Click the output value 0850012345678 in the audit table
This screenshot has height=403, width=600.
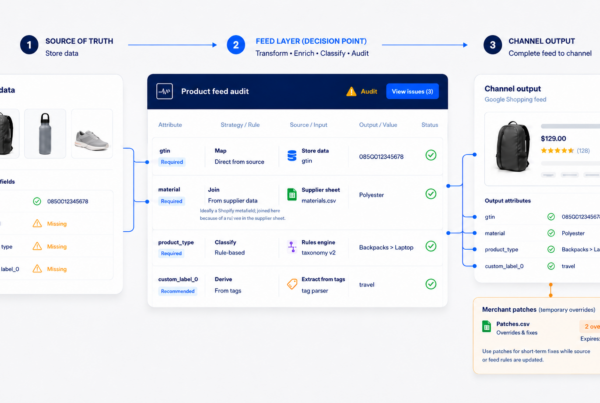381,157
